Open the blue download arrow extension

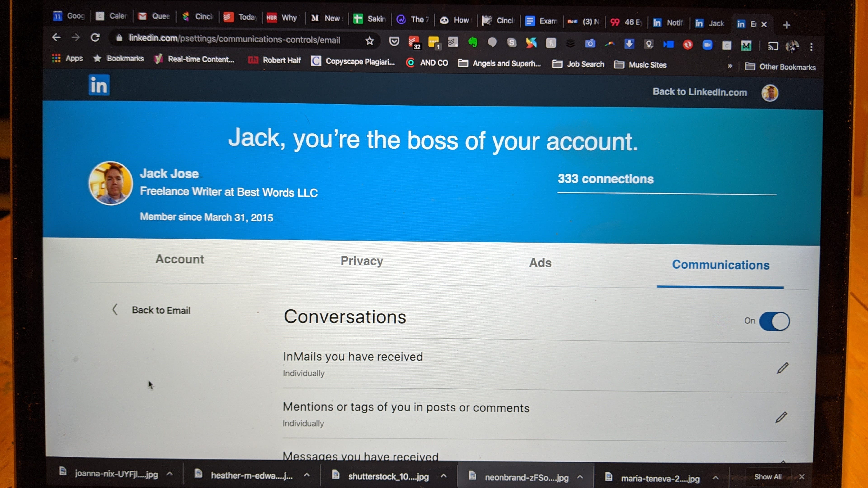pyautogui.click(x=629, y=44)
